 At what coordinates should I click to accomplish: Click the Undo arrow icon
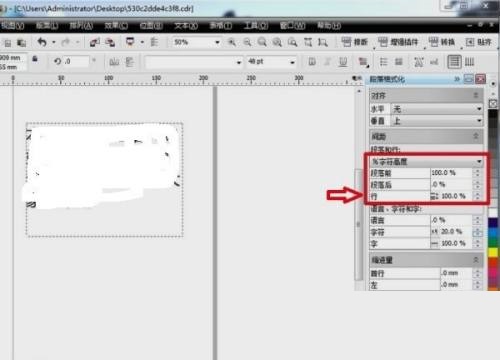pyautogui.click(x=42, y=42)
